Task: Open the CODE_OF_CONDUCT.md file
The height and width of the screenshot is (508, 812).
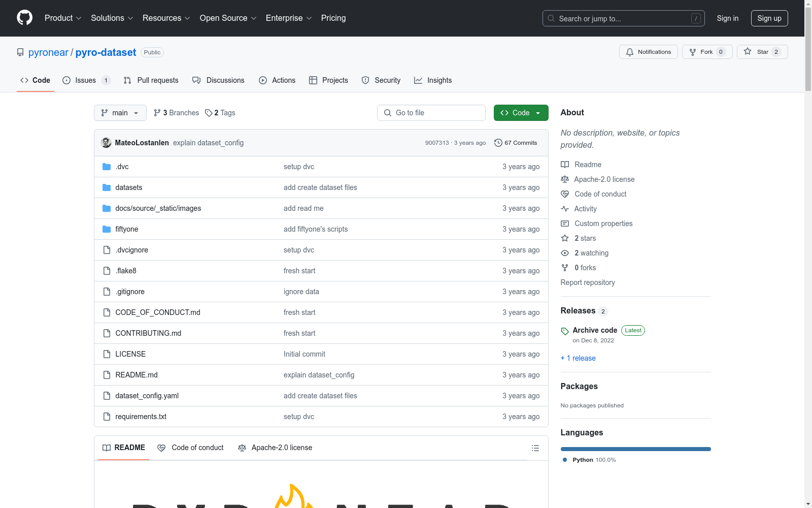Action: coord(158,312)
